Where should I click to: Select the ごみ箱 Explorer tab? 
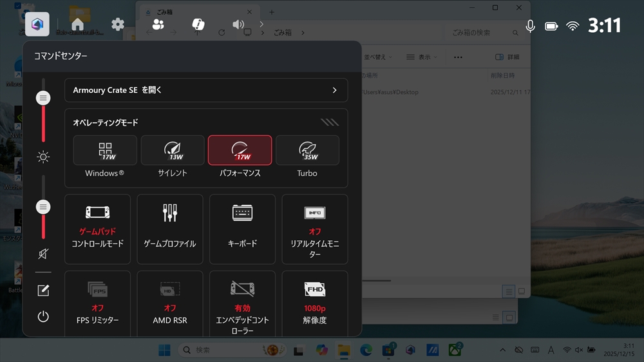[200, 12]
